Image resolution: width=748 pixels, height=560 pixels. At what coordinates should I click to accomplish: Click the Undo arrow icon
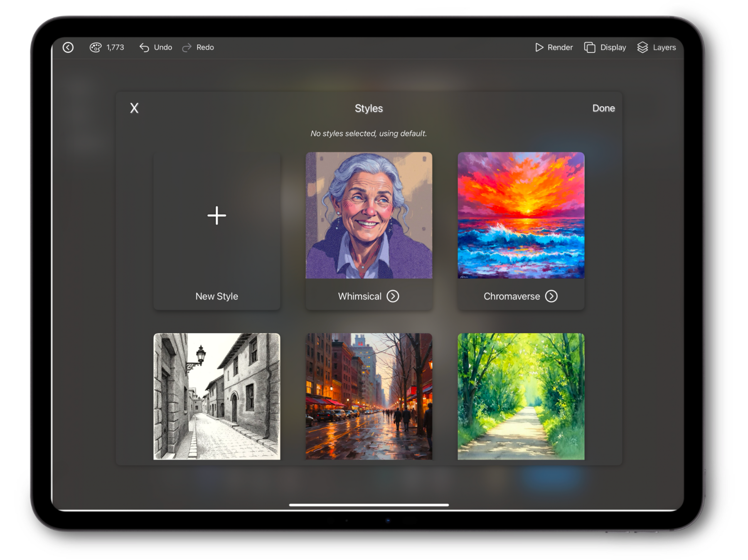[144, 47]
